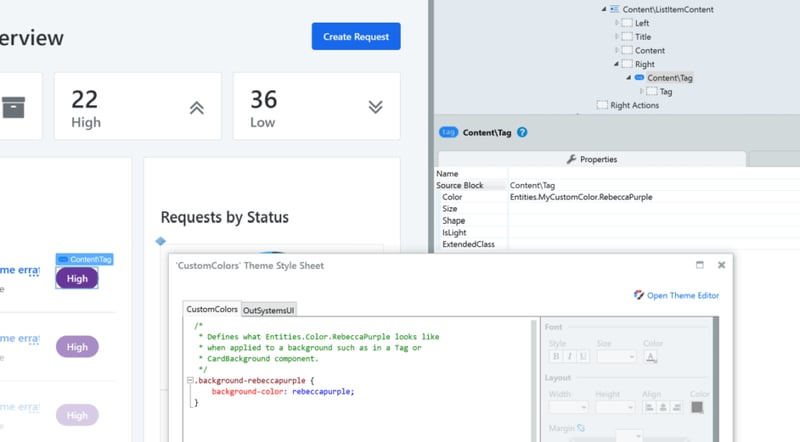Select the align left icon in Layout
Viewport: 800px width, 442px height.
coord(650,407)
